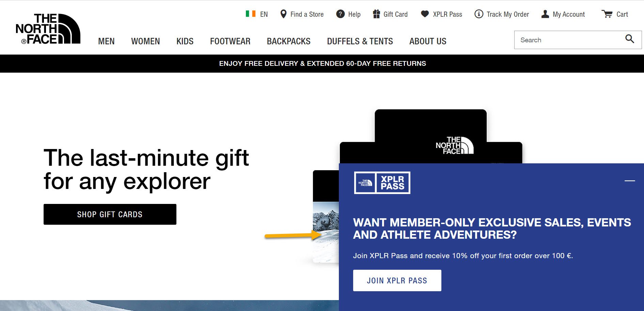Open the WOMEN navigation menu
The image size is (644, 311).
pyautogui.click(x=145, y=41)
